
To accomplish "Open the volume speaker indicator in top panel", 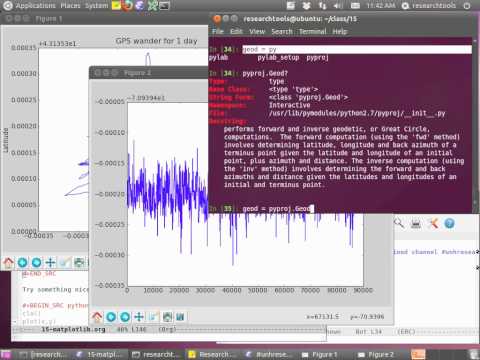I will pyautogui.click(x=338, y=6).
